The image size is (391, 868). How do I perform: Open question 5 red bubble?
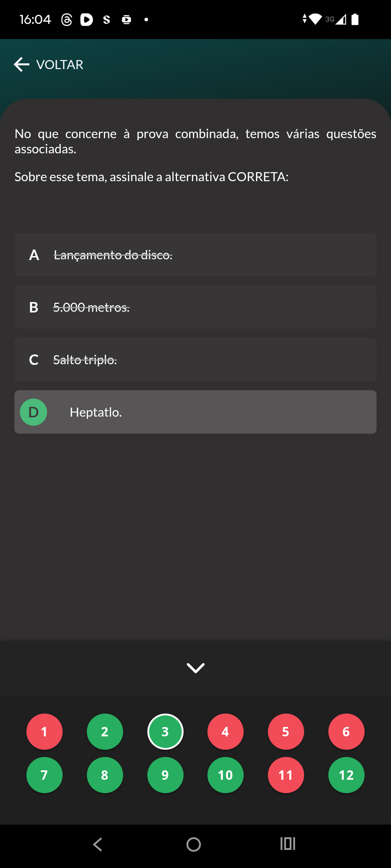(286, 732)
